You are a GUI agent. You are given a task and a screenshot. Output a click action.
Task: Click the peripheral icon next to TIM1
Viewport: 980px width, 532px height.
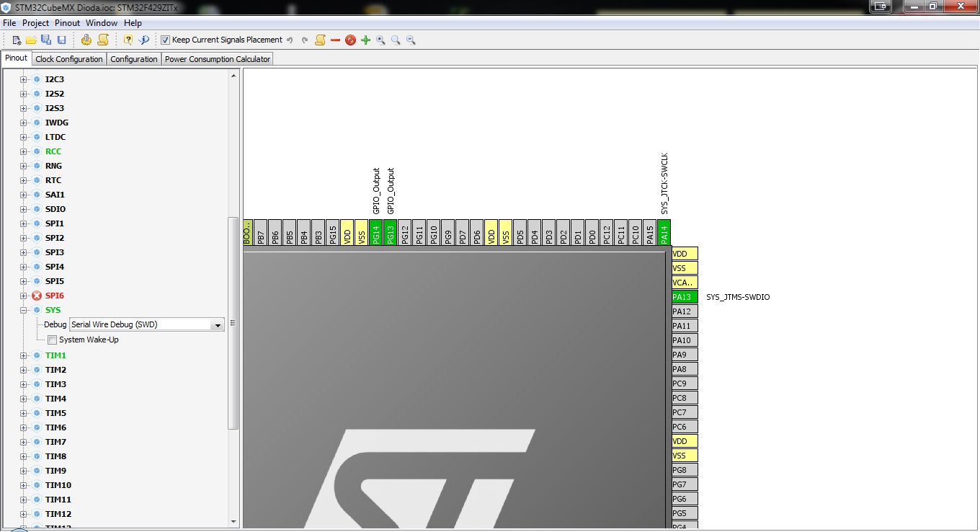37,355
